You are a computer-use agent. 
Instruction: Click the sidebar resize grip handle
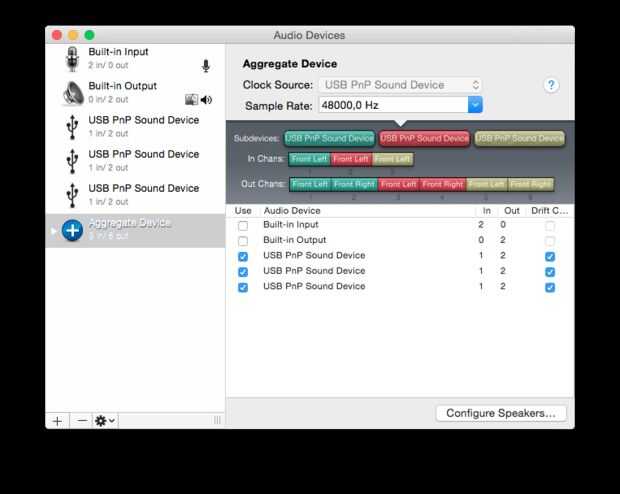coord(217,420)
